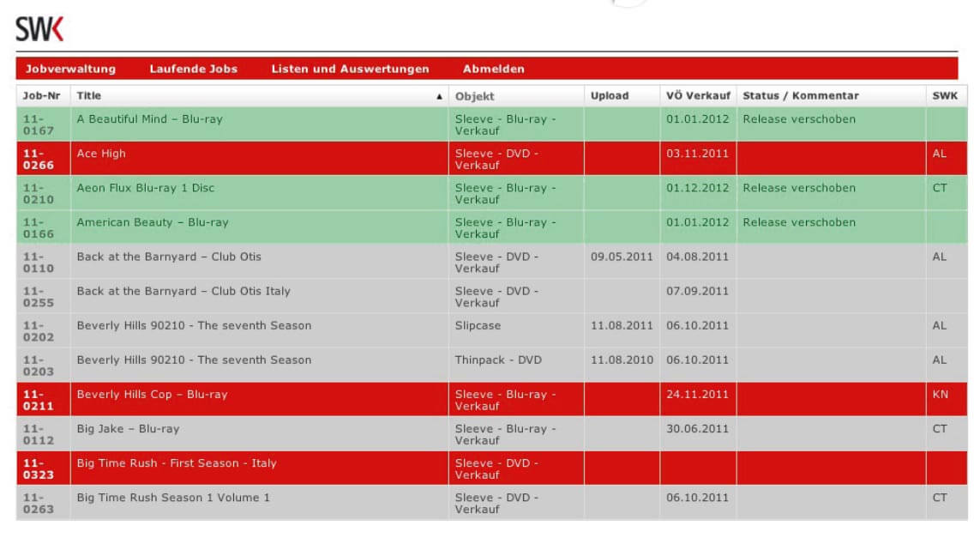Click 'Sleeve - Blu-ray - Verkauf' in Big Jake row
This screenshot has height=538, width=980.
(x=505, y=434)
